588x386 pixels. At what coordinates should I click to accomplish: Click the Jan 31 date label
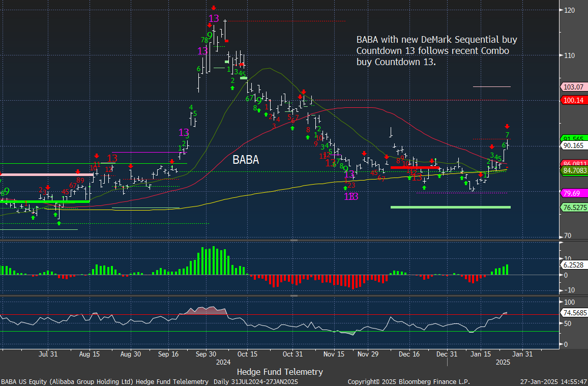coord(522,354)
